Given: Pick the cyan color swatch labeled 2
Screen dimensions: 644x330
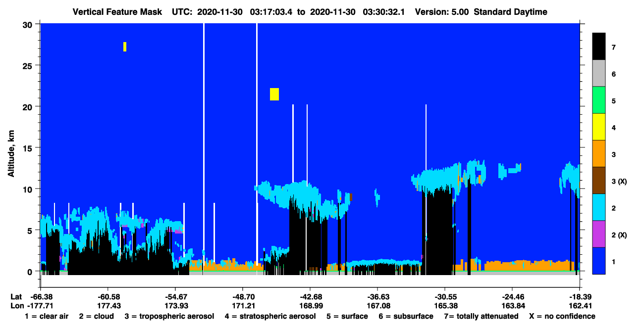Looking at the screenshot, I should click(599, 207).
